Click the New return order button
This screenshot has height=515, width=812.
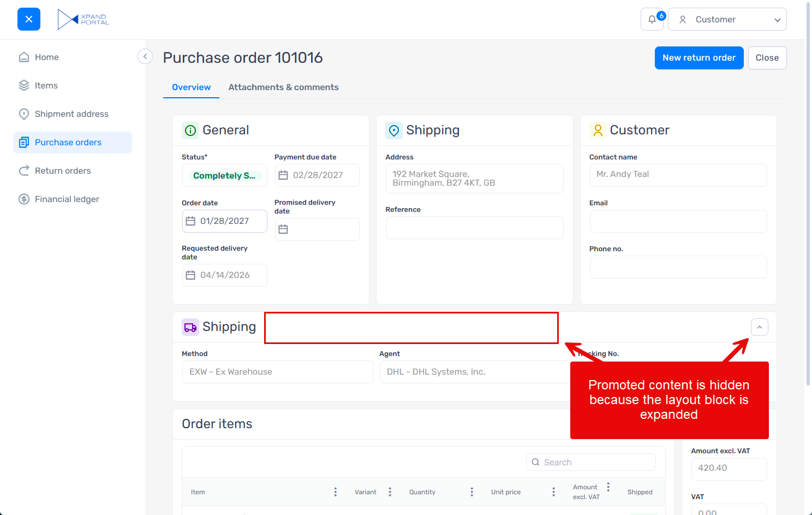(x=698, y=58)
